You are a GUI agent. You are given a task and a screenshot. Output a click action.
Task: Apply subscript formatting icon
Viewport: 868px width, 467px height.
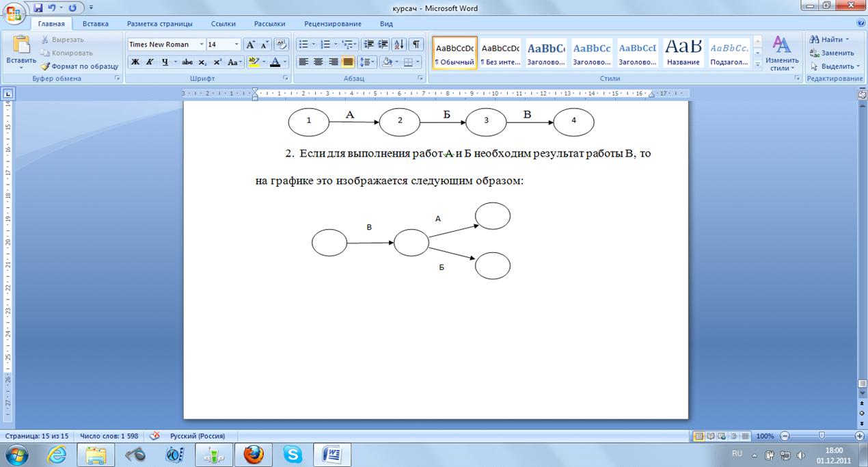click(x=202, y=62)
